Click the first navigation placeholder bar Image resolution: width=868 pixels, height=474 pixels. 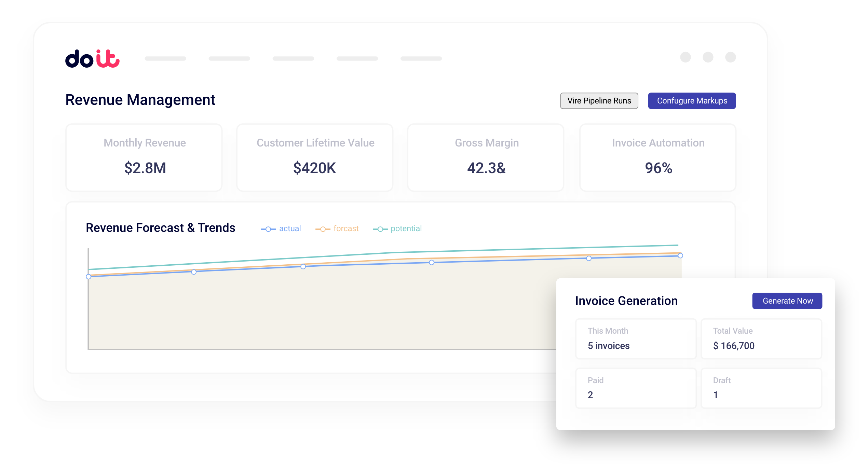[165, 59]
